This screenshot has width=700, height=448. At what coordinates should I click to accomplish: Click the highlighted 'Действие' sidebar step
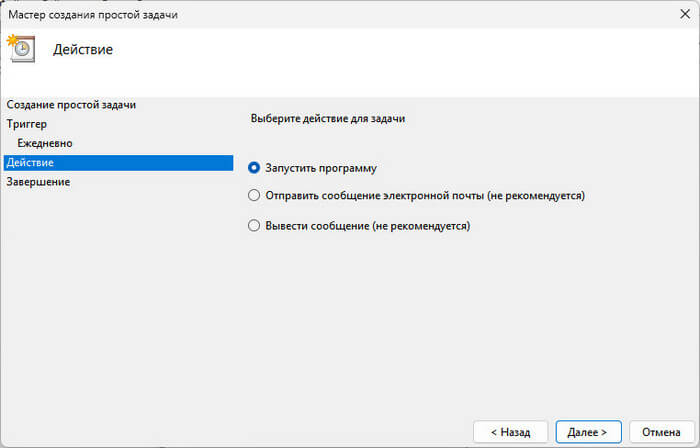tap(30, 162)
